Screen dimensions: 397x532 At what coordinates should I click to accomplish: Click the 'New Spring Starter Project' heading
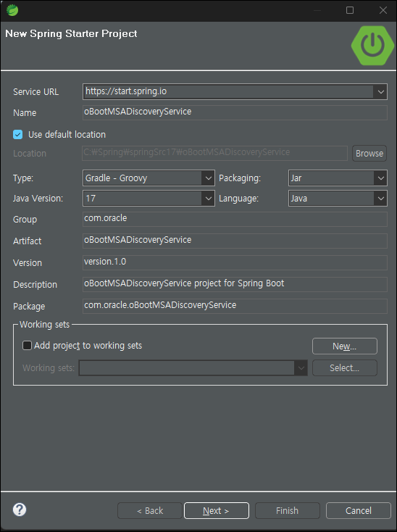pos(71,33)
